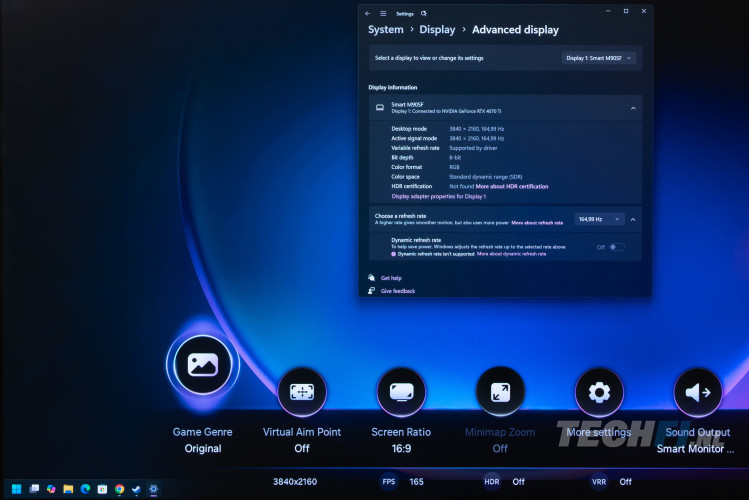Click the Color format RGB value

[454, 167]
